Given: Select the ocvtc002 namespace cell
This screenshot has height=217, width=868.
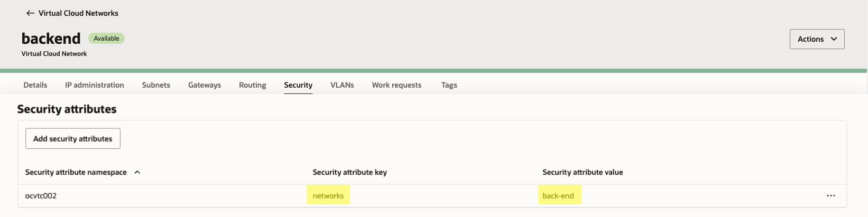Looking at the screenshot, I should tap(41, 196).
